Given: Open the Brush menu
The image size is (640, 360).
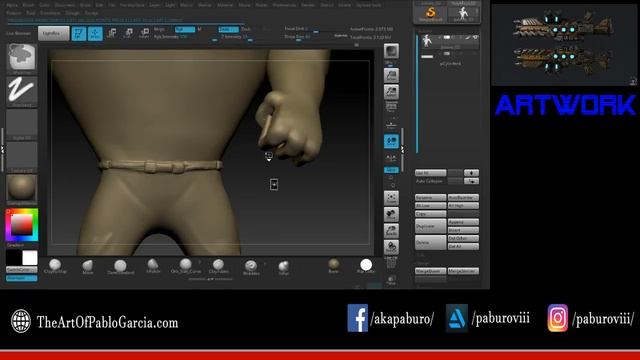Looking at the screenshot, I should (x=28, y=5).
